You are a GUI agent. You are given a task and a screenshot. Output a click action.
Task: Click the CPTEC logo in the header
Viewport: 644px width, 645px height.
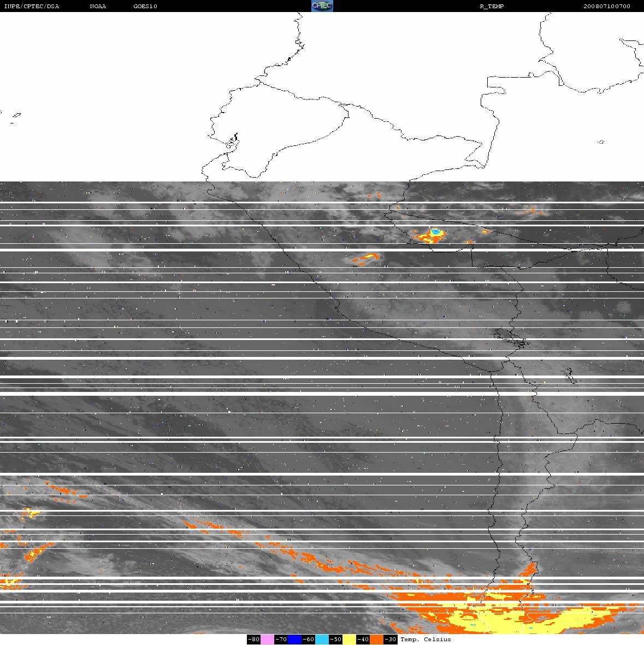click(x=322, y=6)
